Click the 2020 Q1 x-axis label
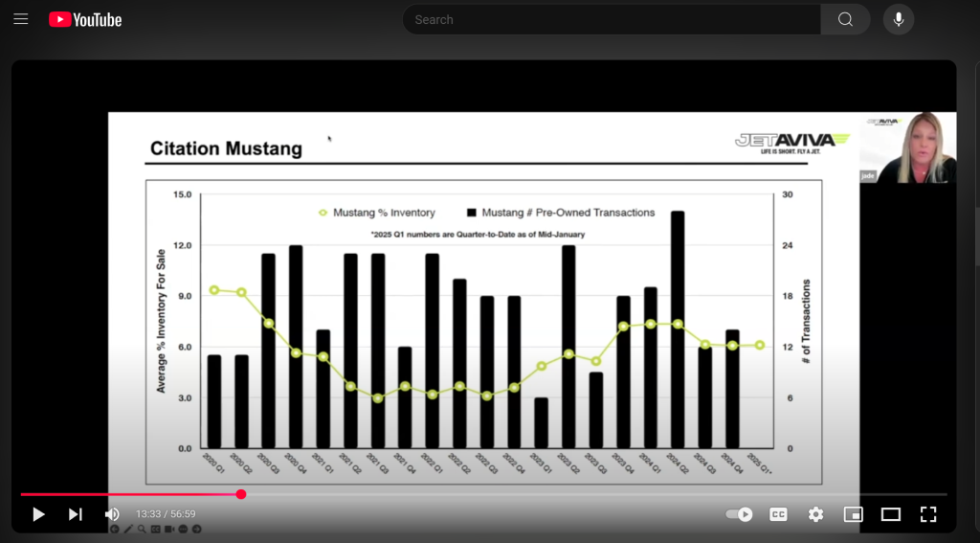The image size is (980, 543). pos(213,464)
